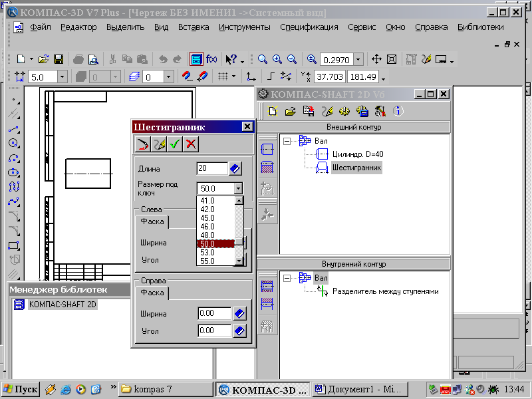
Task: Open the Спецификация menu
Action: pyautogui.click(x=309, y=27)
